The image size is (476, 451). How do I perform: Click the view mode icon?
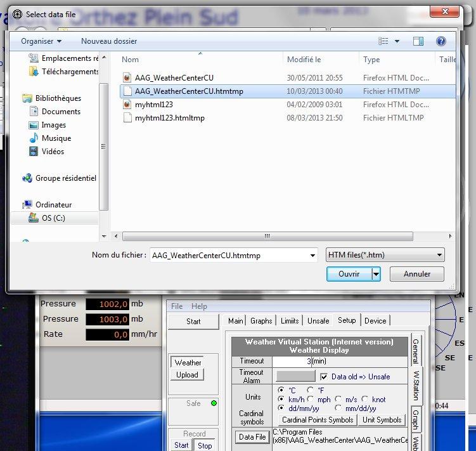pos(383,41)
